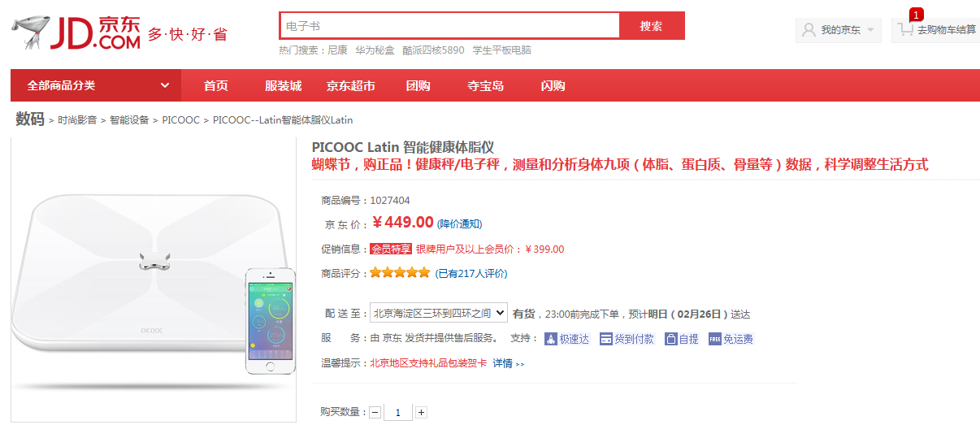This screenshot has width=980, height=425.
Task: Click PICOOC--Latin智能体脂仪Latin breadcrumb
Action: point(284,120)
